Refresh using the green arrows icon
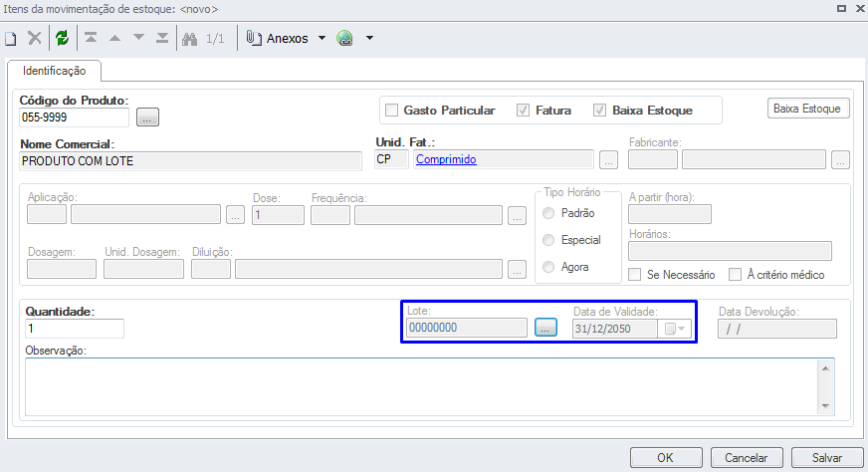Viewport: 868px width, 472px height. pyautogui.click(x=62, y=38)
